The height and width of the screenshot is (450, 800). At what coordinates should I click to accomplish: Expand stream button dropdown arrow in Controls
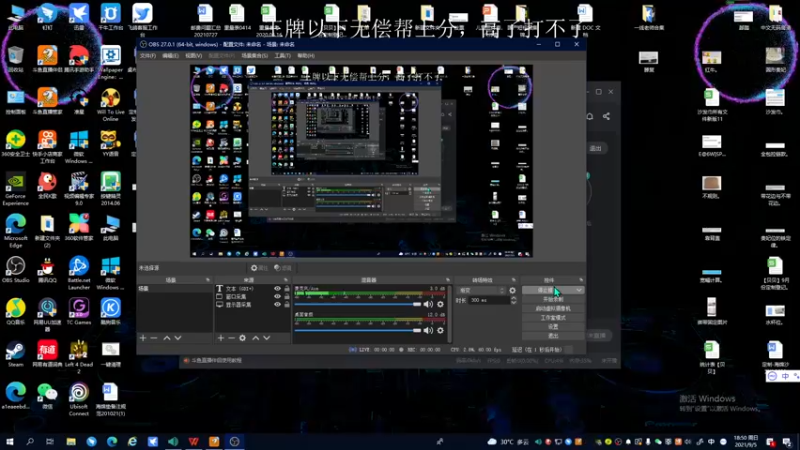point(579,290)
